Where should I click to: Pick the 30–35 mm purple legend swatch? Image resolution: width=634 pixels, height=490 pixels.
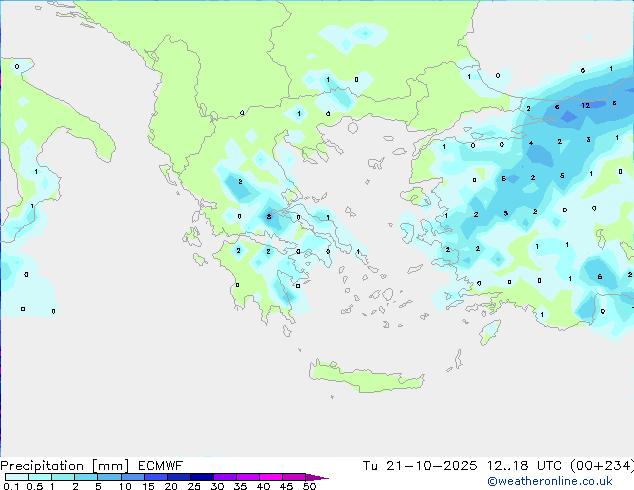(x=225, y=477)
